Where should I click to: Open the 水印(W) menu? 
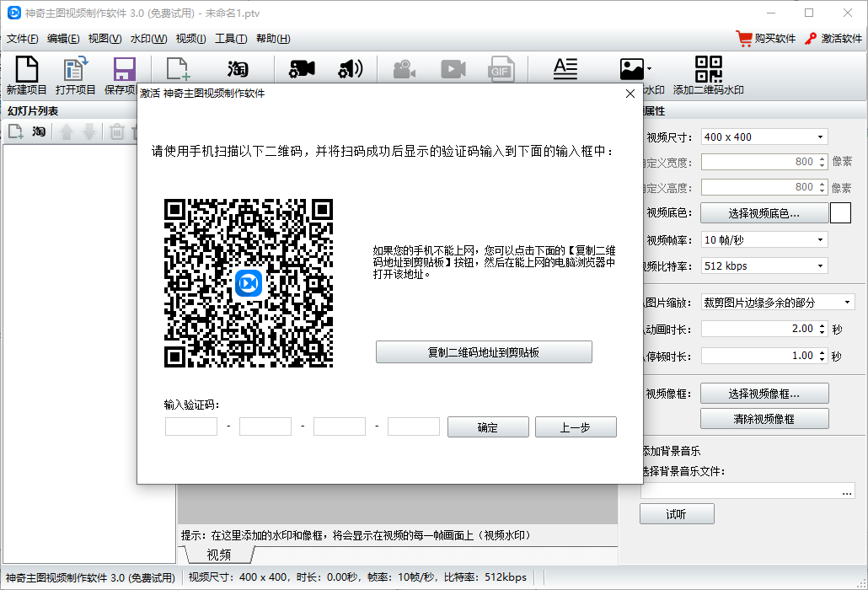point(148,39)
